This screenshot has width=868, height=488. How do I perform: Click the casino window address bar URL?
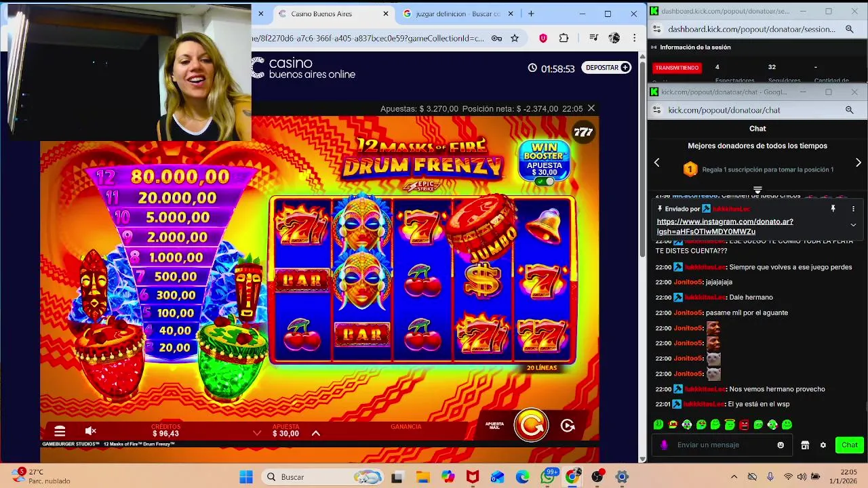click(x=368, y=38)
